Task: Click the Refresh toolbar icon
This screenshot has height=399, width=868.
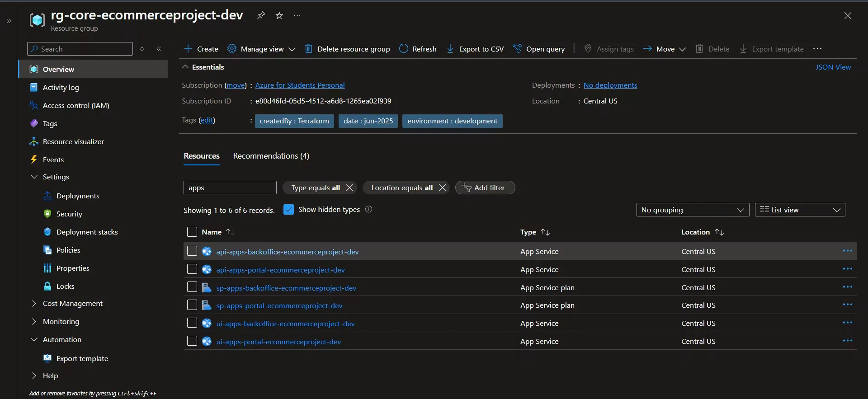Action: coord(404,49)
